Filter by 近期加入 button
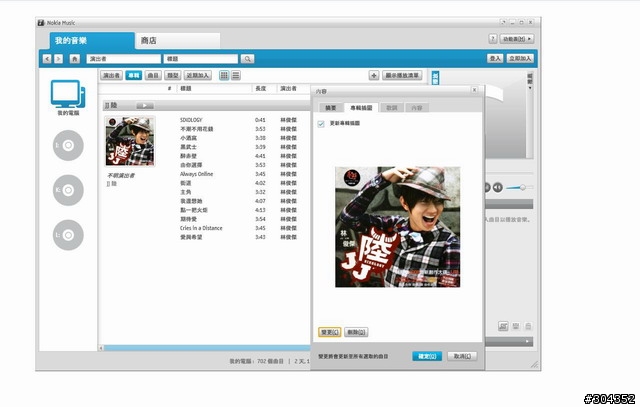640x407 pixels. [x=198, y=75]
